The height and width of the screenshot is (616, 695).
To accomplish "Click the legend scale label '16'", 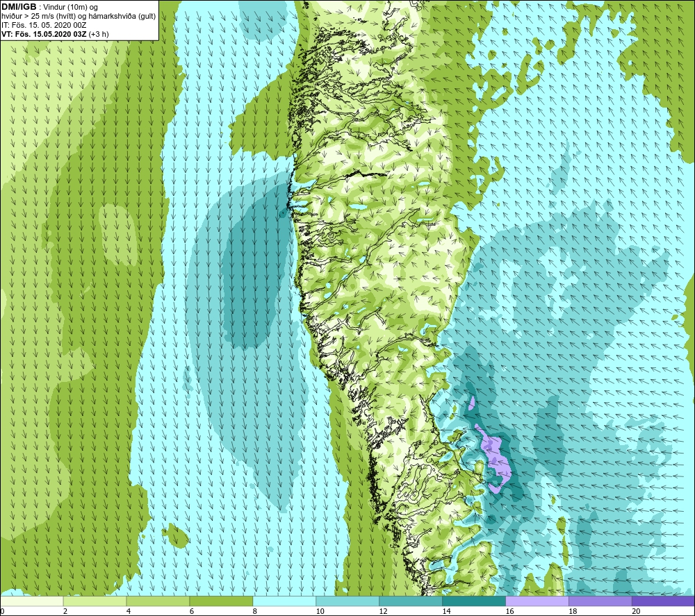I will click(x=509, y=611).
